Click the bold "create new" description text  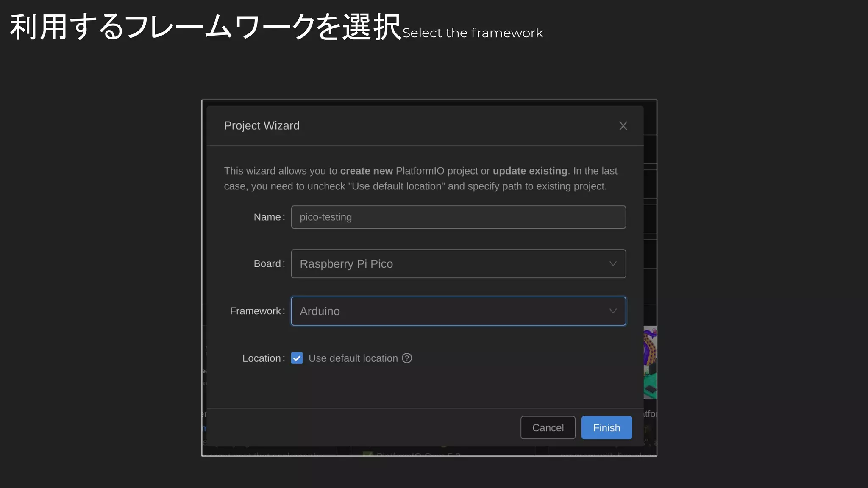366,171
